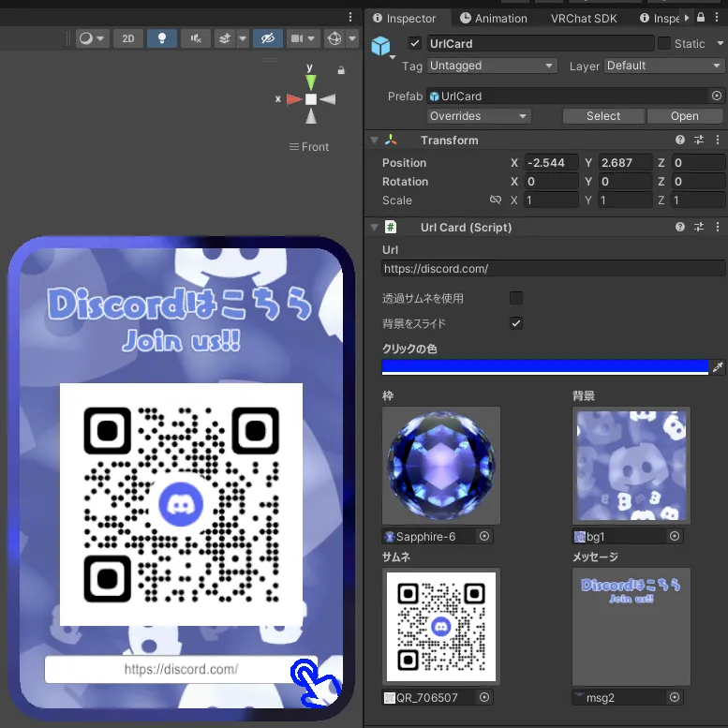The height and width of the screenshot is (728, 728).
Task: Click the URL bar on the card
Action: (x=181, y=669)
